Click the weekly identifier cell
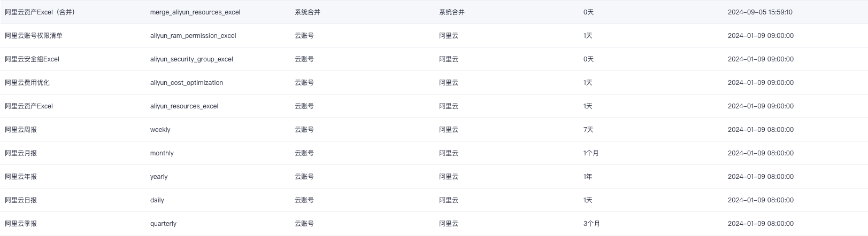Viewport: 868px width, 236px height. click(x=160, y=130)
